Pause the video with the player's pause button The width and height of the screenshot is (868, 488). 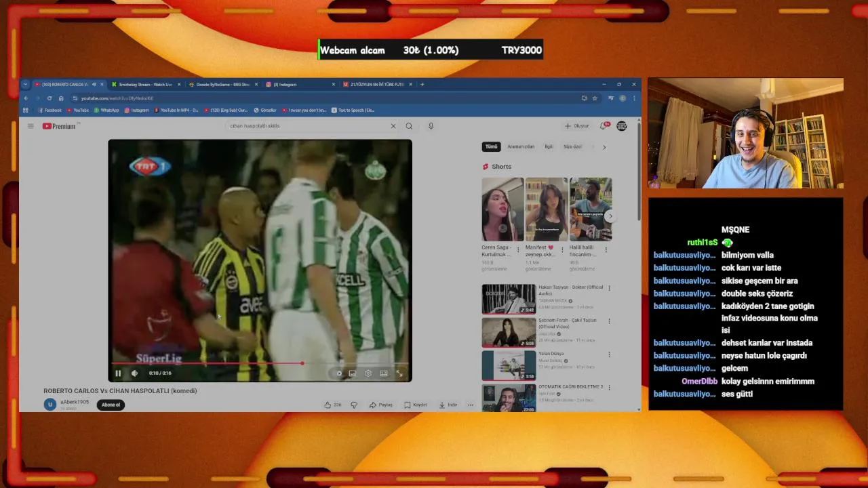118,373
